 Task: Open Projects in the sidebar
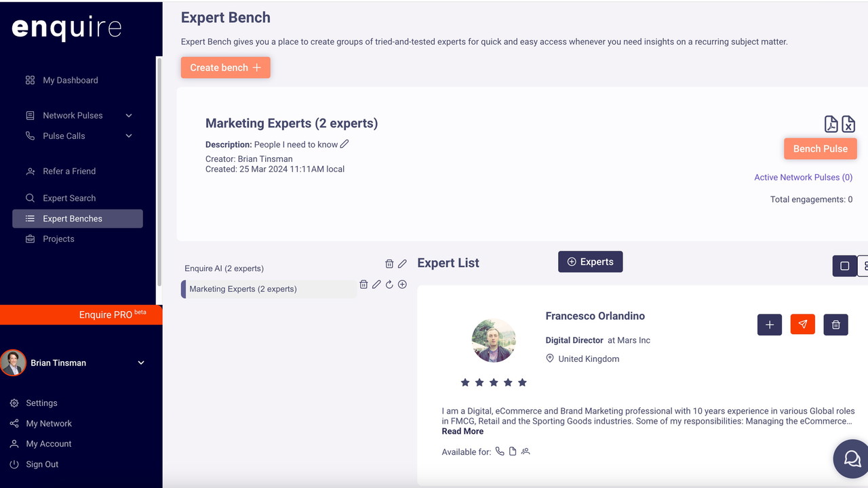click(x=58, y=239)
